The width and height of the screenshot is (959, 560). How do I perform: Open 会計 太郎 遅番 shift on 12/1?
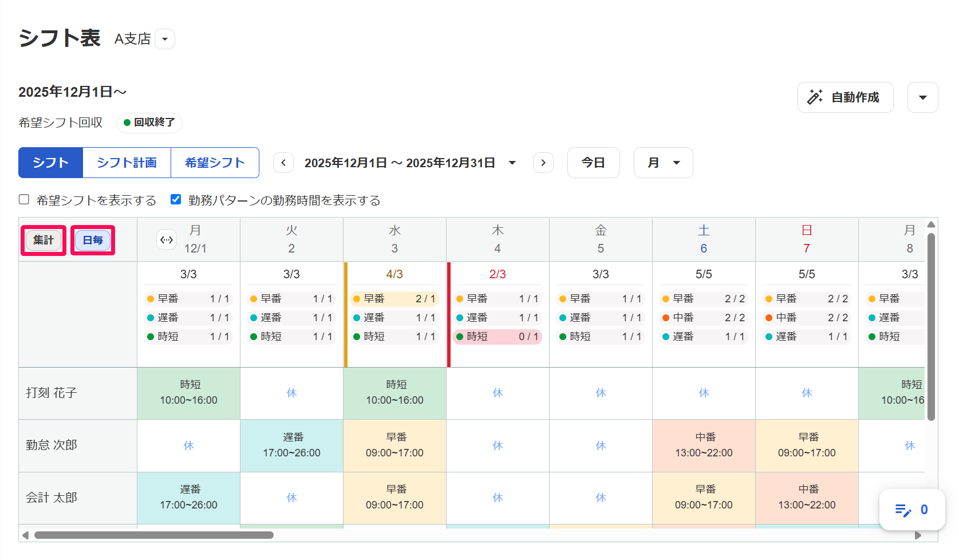click(188, 498)
